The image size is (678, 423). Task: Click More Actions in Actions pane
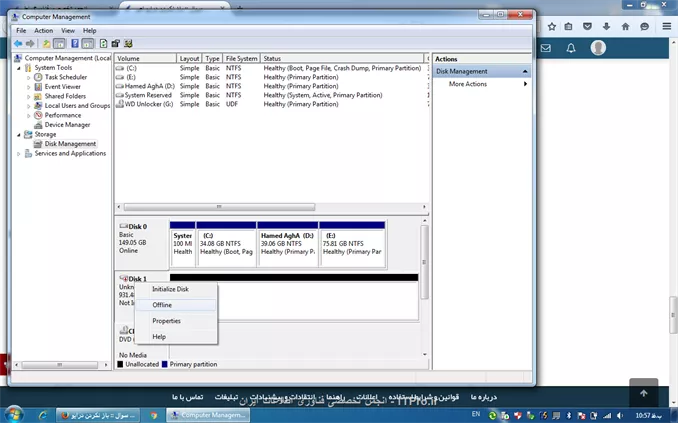[468, 84]
